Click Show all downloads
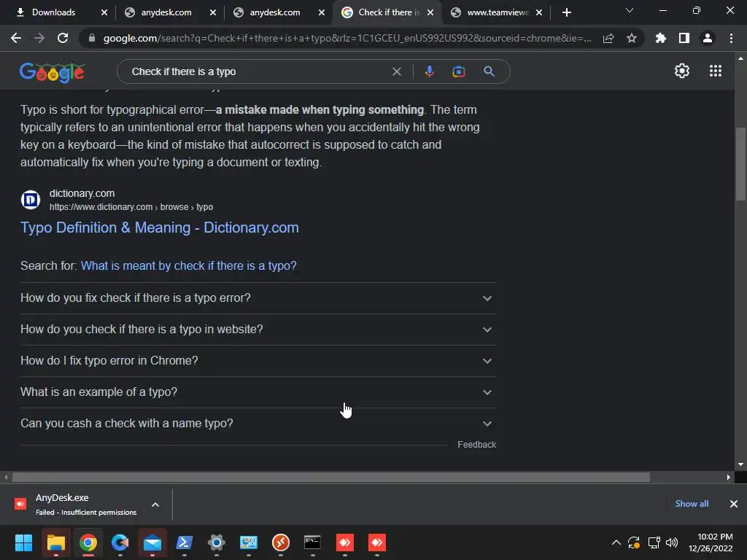This screenshot has height=560, width=747. coord(692,504)
